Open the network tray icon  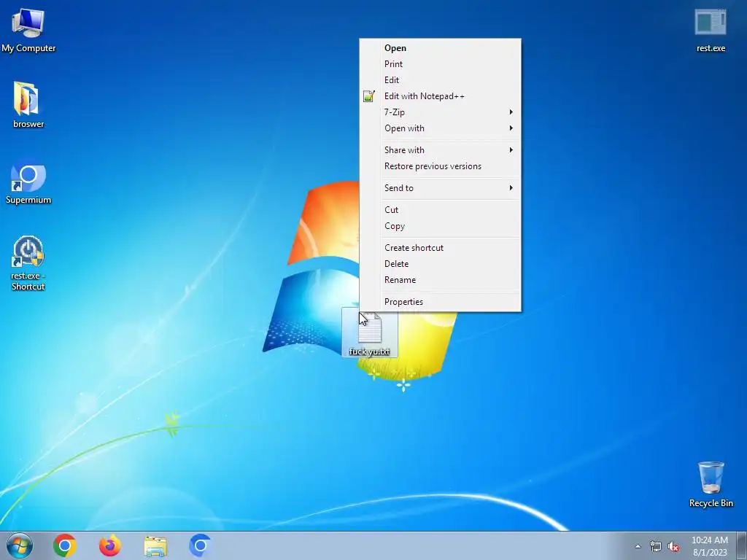[x=656, y=546]
